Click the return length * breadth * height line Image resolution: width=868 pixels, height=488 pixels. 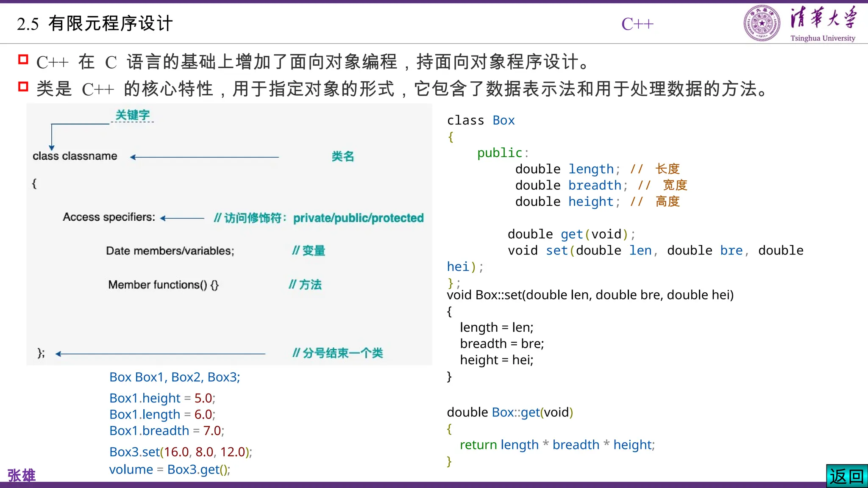click(557, 445)
